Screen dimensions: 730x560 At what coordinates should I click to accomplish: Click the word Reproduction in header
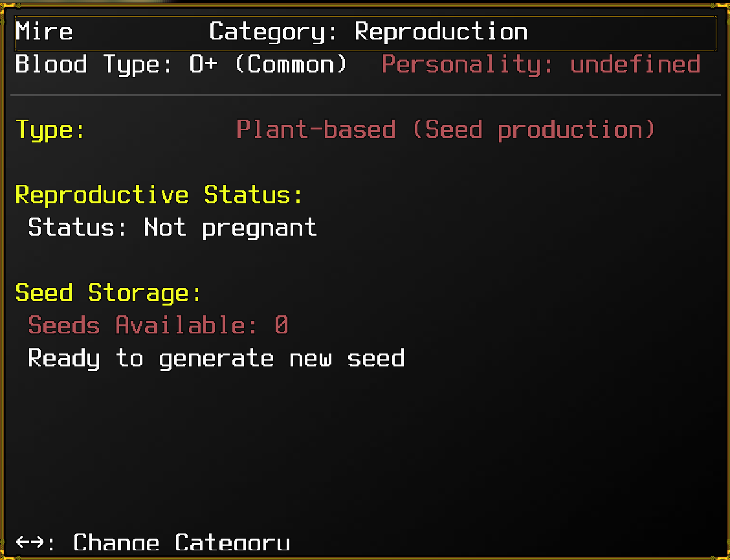point(441,32)
